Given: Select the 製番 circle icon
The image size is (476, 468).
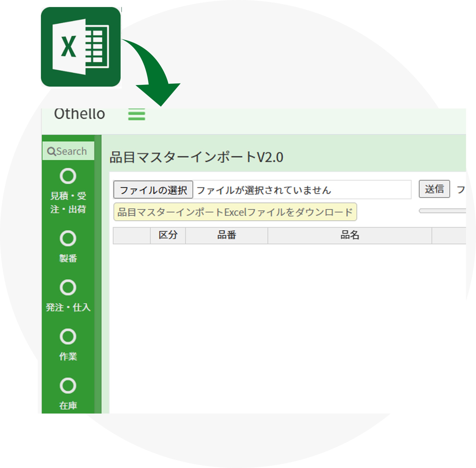Looking at the screenshot, I should [68, 238].
